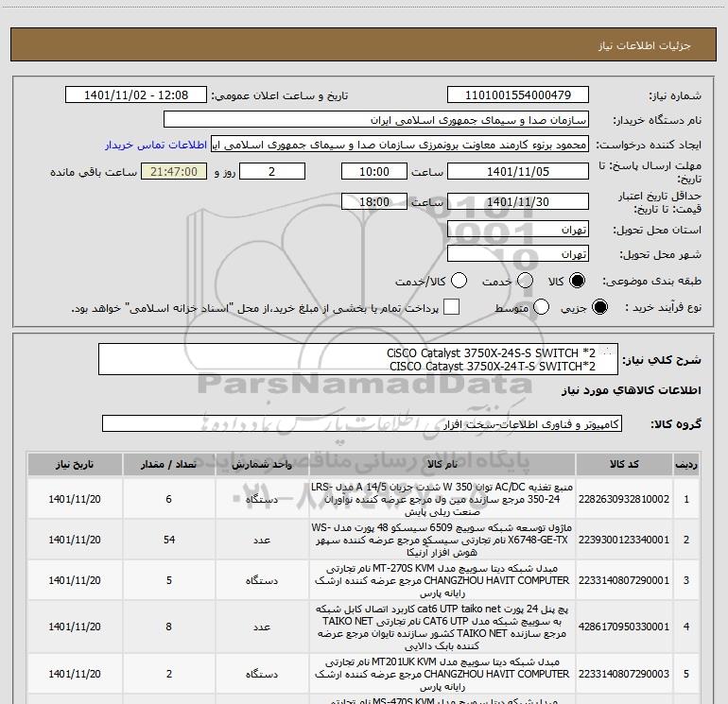Image resolution: width=728 pixels, height=704 pixels.
Task: Click the need number field 1101001554000479
Action: click(518, 94)
